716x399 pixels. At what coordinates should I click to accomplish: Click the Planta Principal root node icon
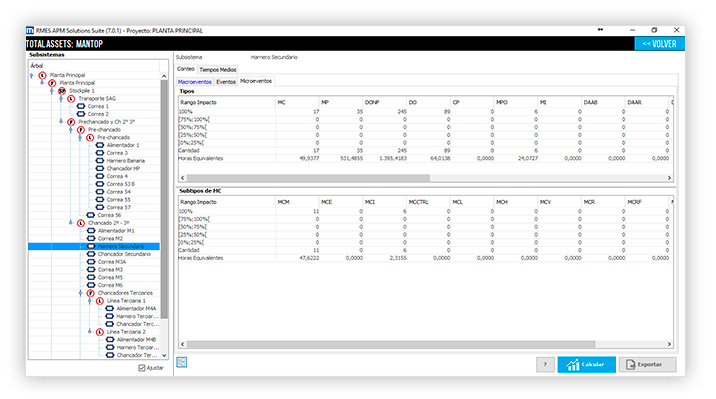tap(42, 75)
